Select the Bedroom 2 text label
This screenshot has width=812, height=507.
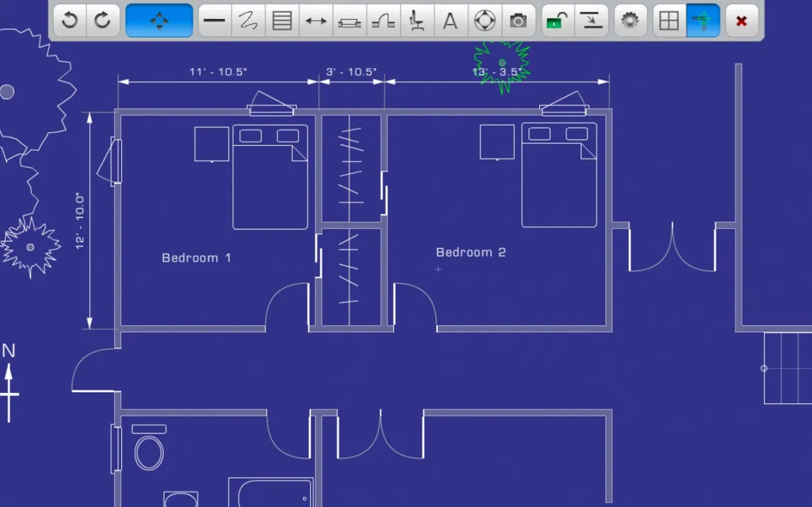point(470,252)
